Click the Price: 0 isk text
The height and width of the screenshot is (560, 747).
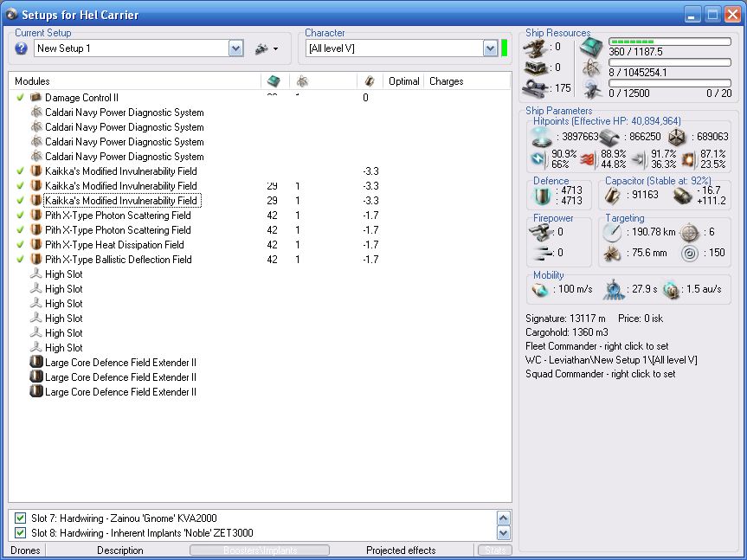coord(641,319)
